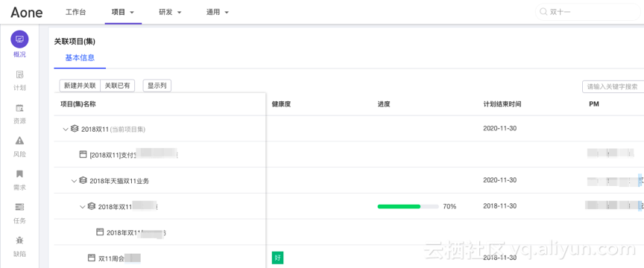The height and width of the screenshot is (268, 644).
Task: Open the 项目 dropdown menu
Action: [123, 13]
